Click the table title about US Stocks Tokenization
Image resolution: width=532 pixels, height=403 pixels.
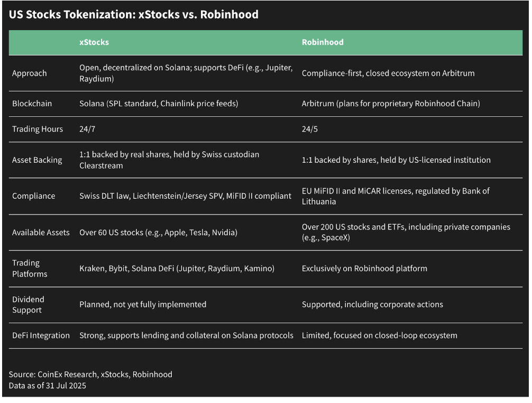133,15
